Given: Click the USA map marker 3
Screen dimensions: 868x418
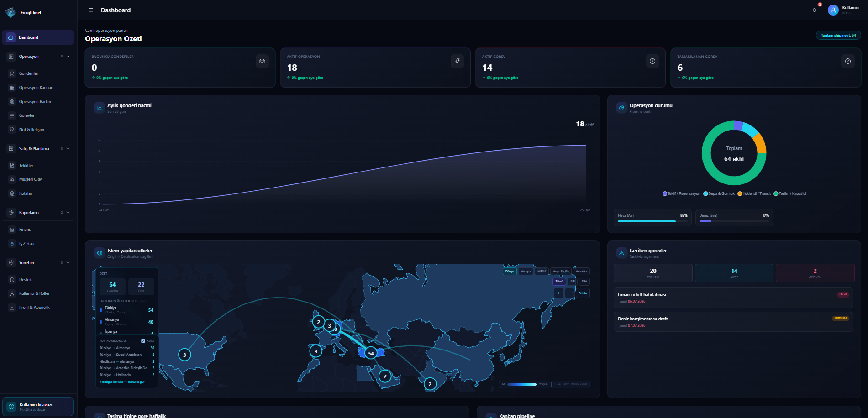Looking at the screenshot, I should tap(184, 355).
